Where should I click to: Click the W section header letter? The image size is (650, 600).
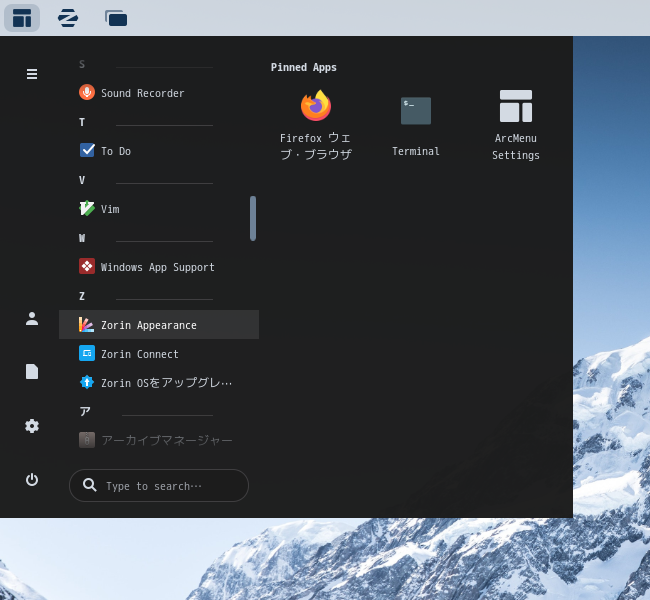coord(82,238)
